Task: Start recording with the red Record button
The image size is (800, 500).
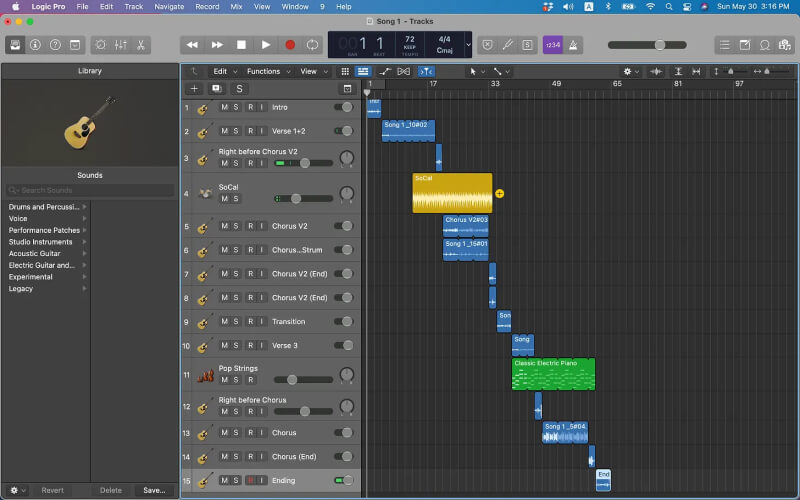Action: [290, 45]
